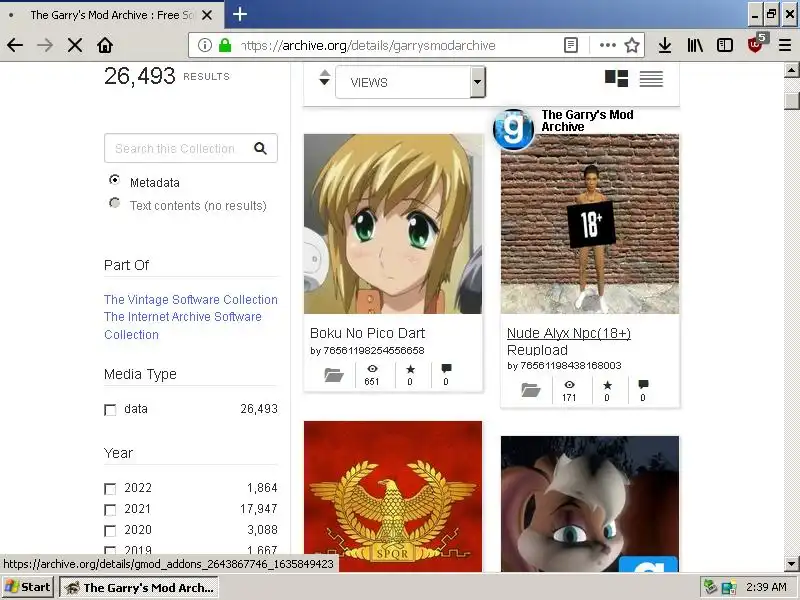The image size is (800, 600).
Task: Open the Firefox hamburger menu
Action: coord(785,45)
